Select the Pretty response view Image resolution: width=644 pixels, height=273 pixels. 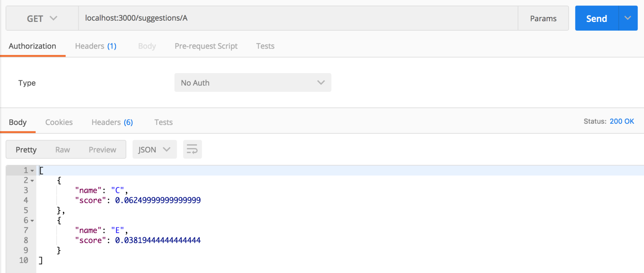(x=26, y=150)
